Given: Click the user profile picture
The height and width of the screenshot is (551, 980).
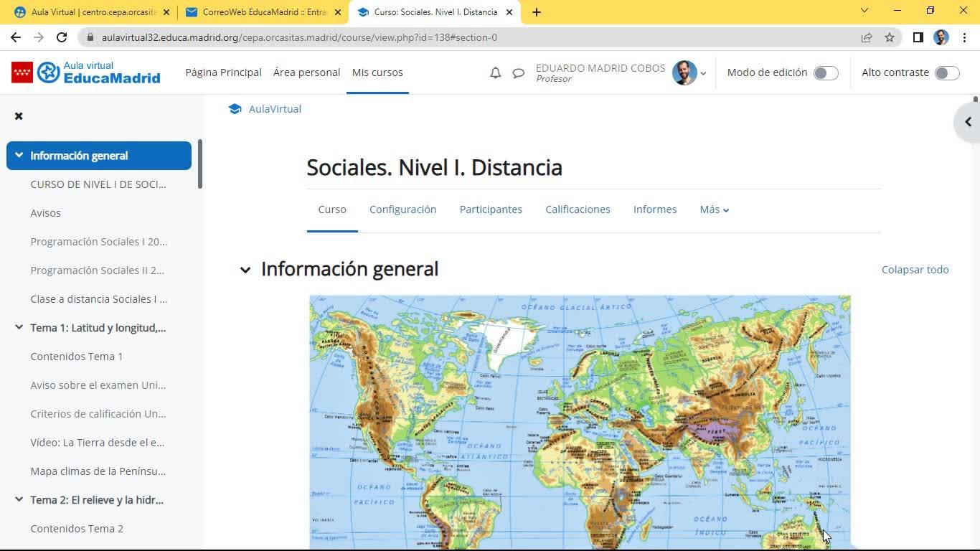Looking at the screenshot, I should [684, 72].
